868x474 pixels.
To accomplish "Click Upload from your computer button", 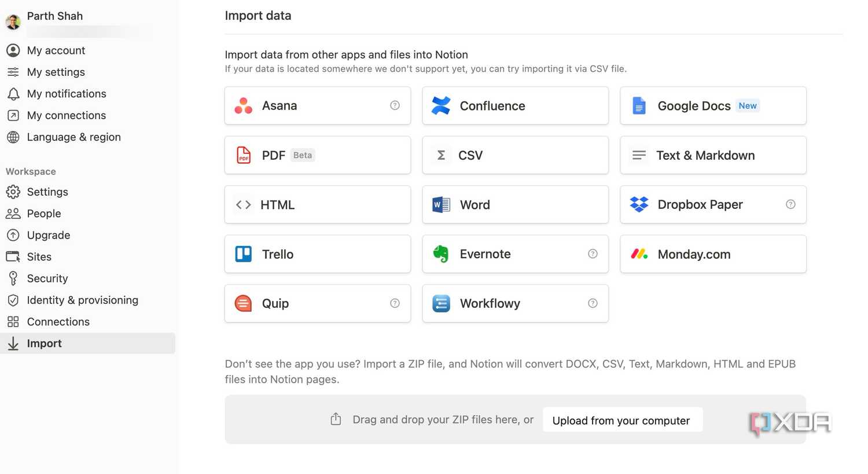I will (x=623, y=420).
